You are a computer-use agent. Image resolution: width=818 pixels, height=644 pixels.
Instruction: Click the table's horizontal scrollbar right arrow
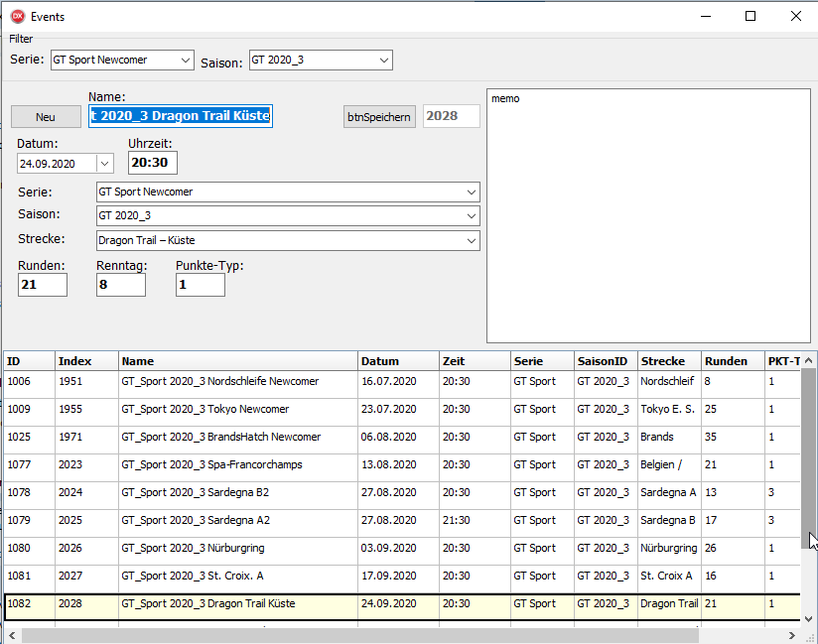[792, 635]
